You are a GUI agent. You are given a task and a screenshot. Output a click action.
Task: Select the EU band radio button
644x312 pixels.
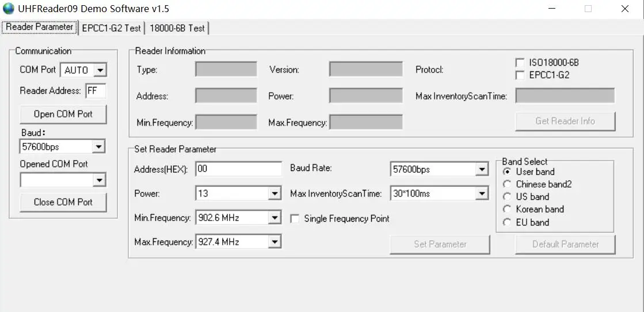(507, 222)
